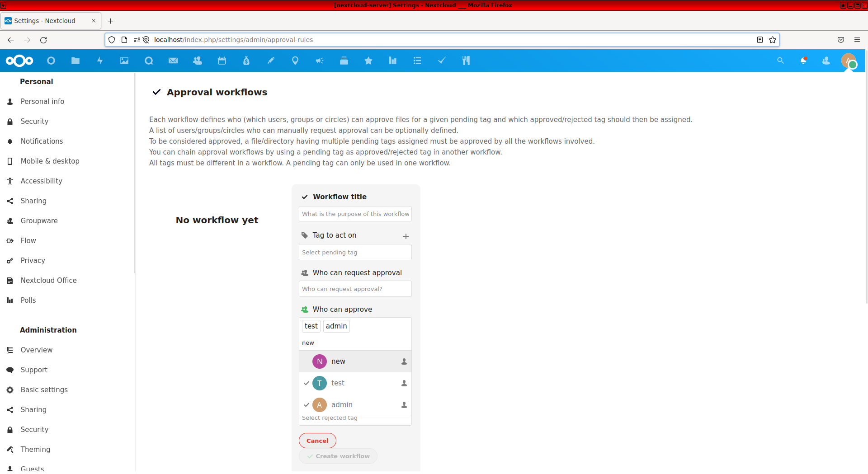Deselect the admin approver checkmark
This screenshot has height=474, width=868.
[x=307, y=405]
